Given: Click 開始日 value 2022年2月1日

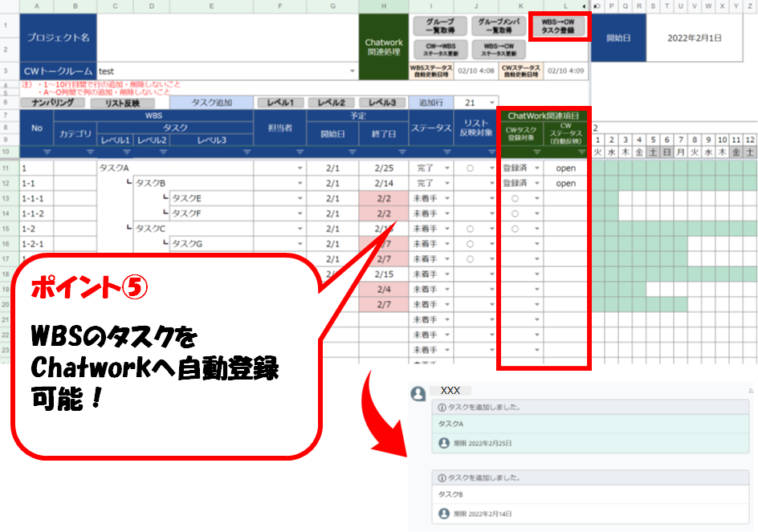Looking at the screenshot, I should [x=695, y=38].
